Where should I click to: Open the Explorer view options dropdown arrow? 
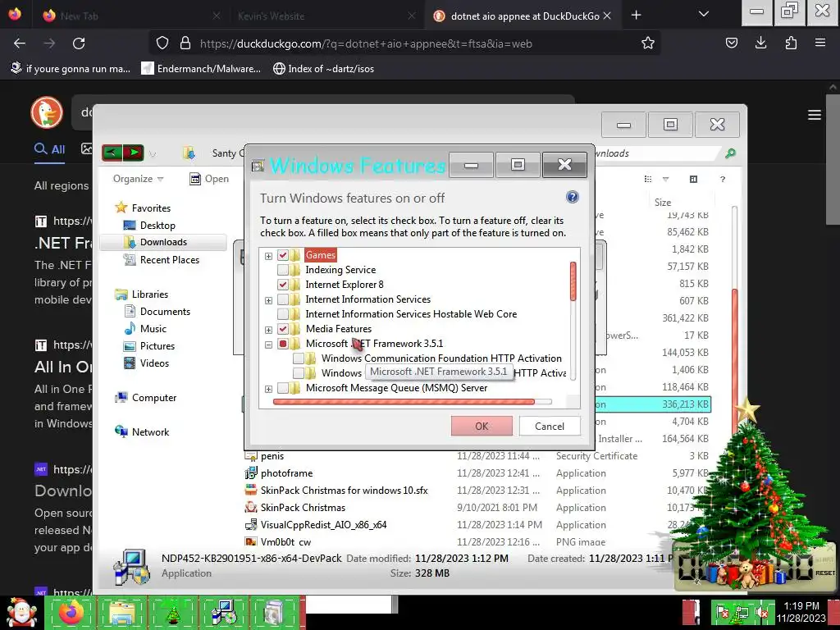pyautogui.click(x=665, y=180)
